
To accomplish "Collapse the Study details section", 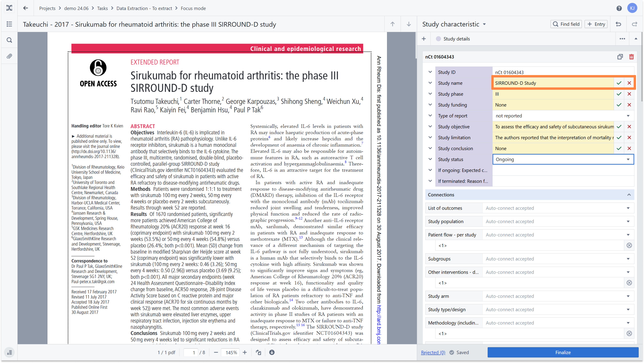I will [x=636, y=39].
